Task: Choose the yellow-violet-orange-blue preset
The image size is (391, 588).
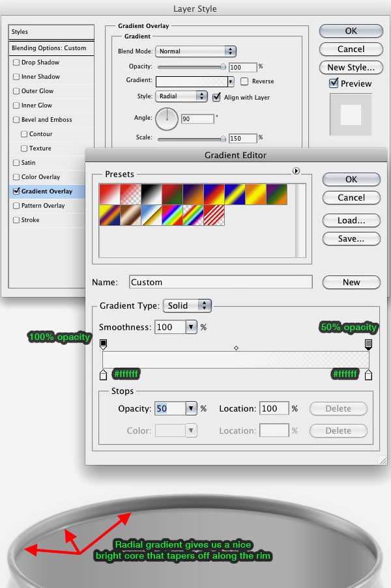Action: 110,216
